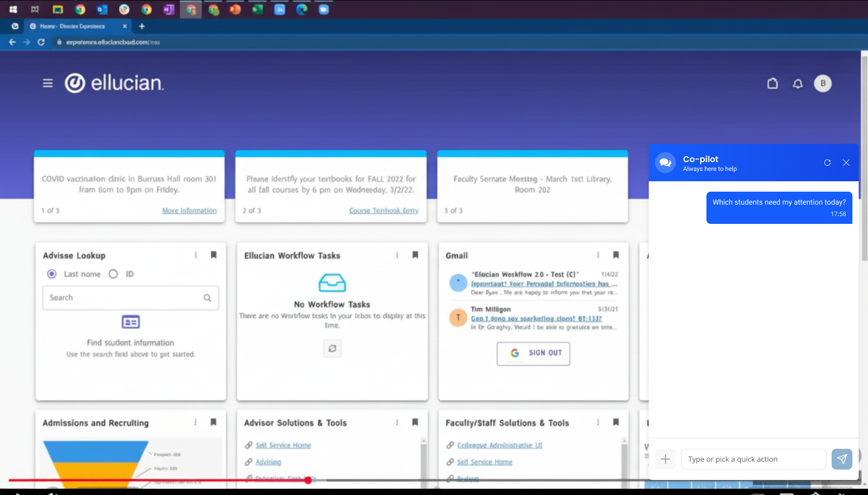This screenshot has width=868, height=495.
Task: Refresh the Co-pilot conversation
Action: 827,163
